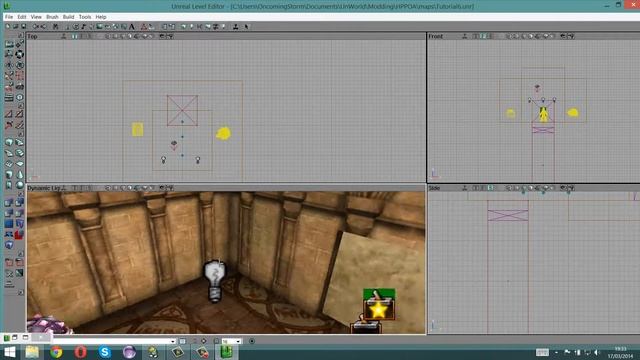
Task: Click the Open Map toolbar icon
Action: pyautogui.click(x=16, y=27)
